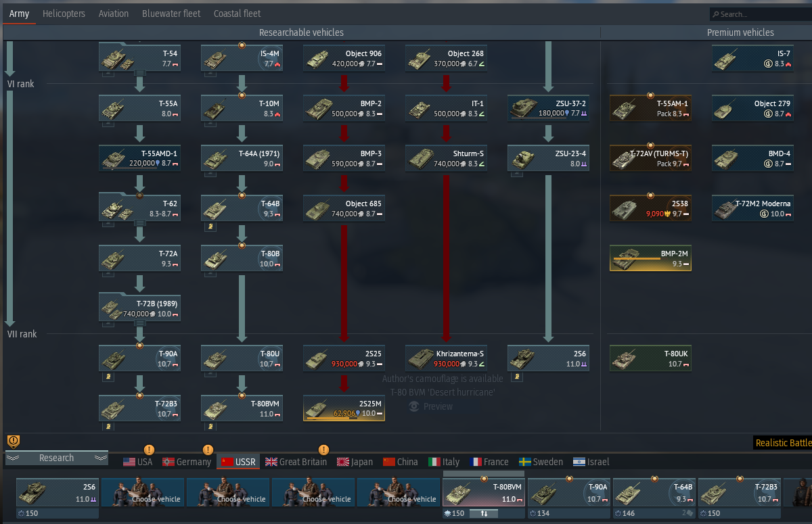Image resolution: width=812 pixels, height=524 pixels.
Task: Select the ZSU-23-4 Shilka card
Action: (x=549, y=158)
